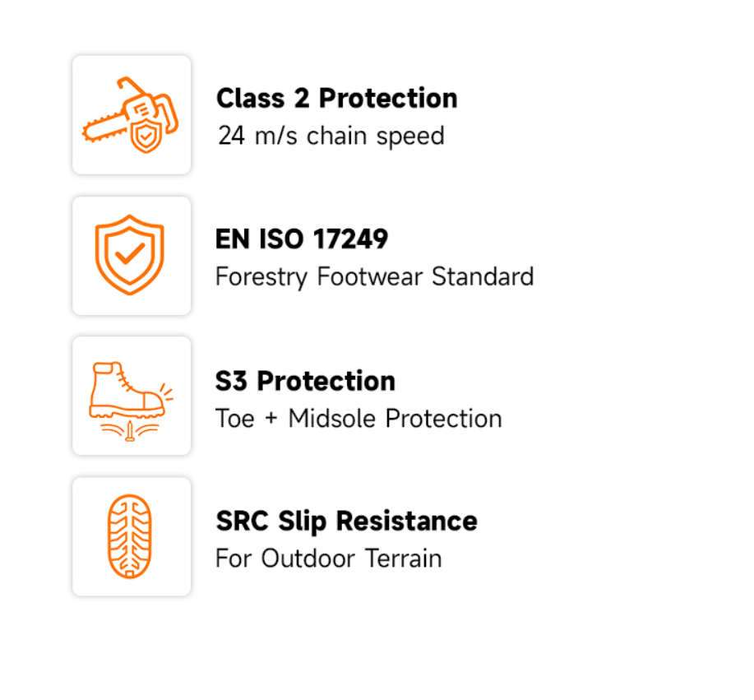Open the S3 Protection heading

(x=305, y=381)
